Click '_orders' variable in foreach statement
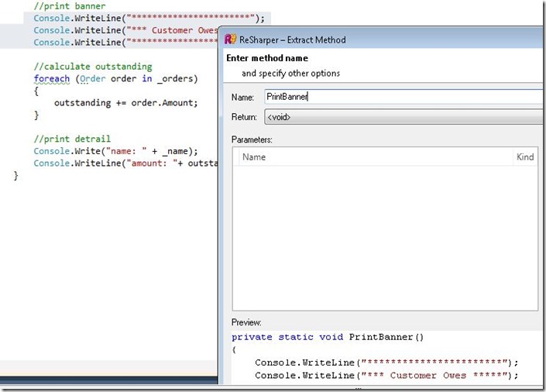Image resolution: width=546 pixels, height=392 pixels. click(175, 79)
